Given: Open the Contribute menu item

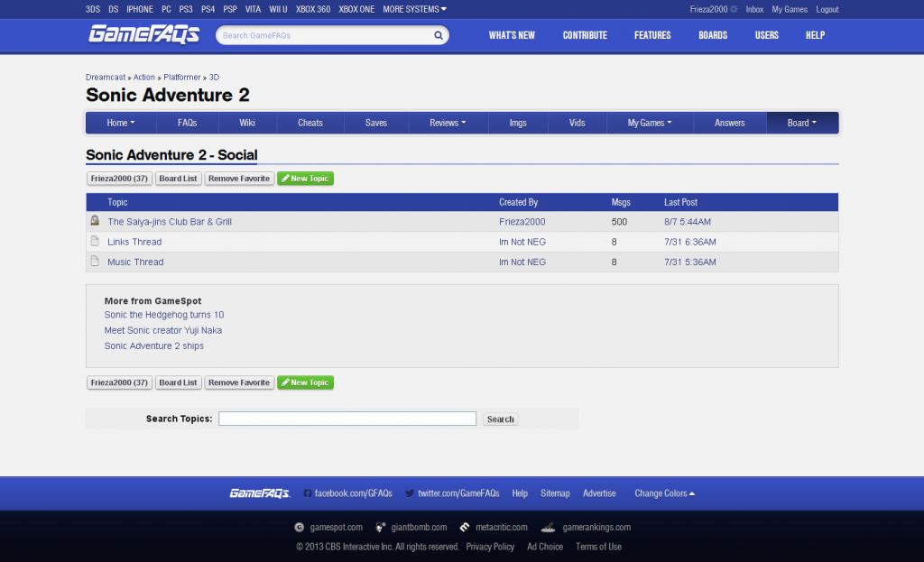Looking at the screenshot, I should [585, 35].
